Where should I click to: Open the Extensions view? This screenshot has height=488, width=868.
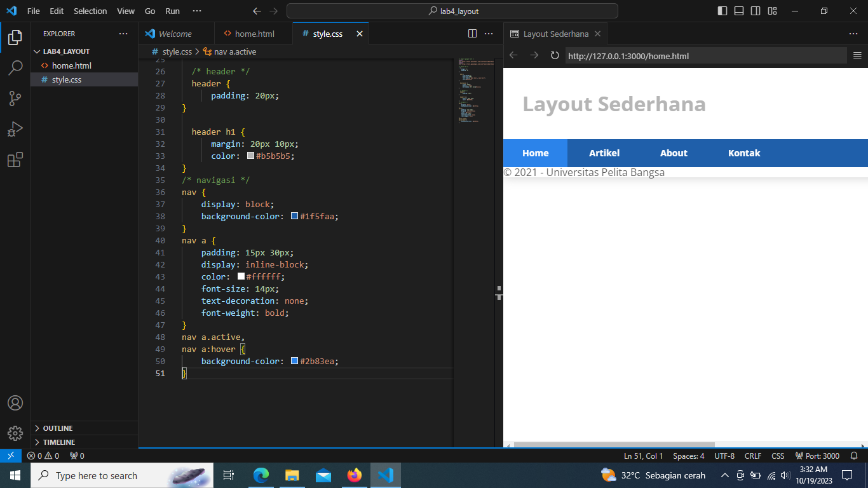tap(15, 160)
